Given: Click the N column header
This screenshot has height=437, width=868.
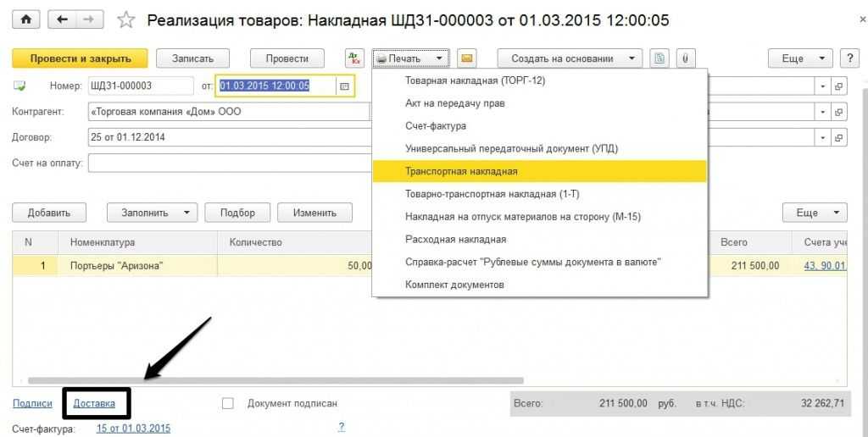Looking at the screenshot, I should coord(35,242).
